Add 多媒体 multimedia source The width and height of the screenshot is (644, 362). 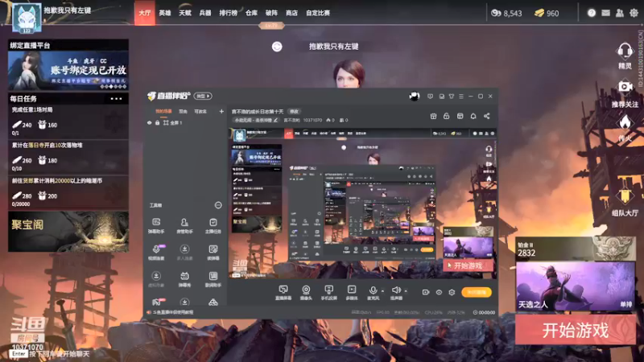click(352, 293)
